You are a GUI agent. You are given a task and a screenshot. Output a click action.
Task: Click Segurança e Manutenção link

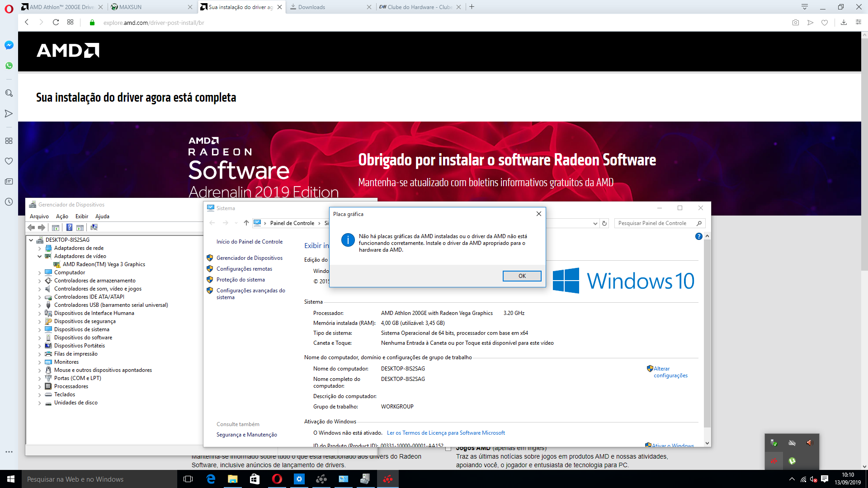246,435
